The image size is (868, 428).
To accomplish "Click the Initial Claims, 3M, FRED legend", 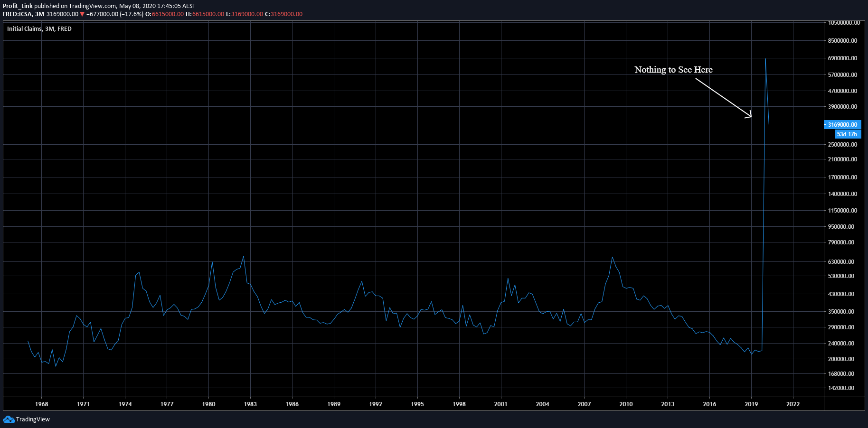I will [x=39, y=28].
